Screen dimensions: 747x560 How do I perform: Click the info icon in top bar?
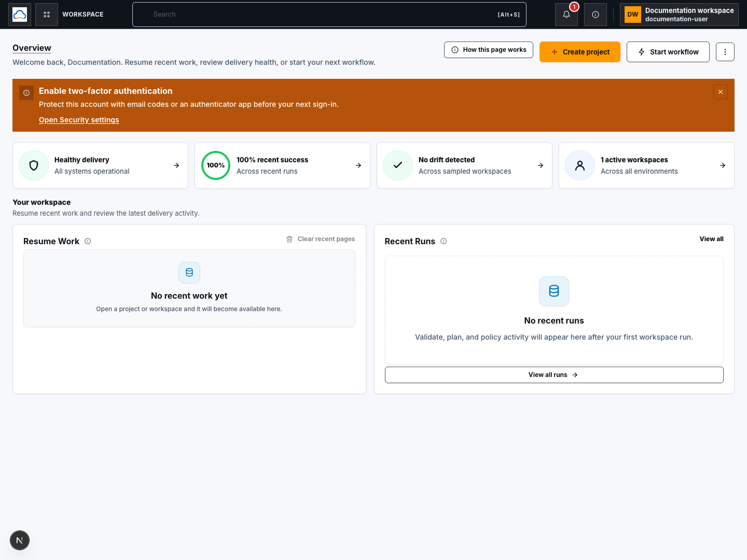point(596,15)
